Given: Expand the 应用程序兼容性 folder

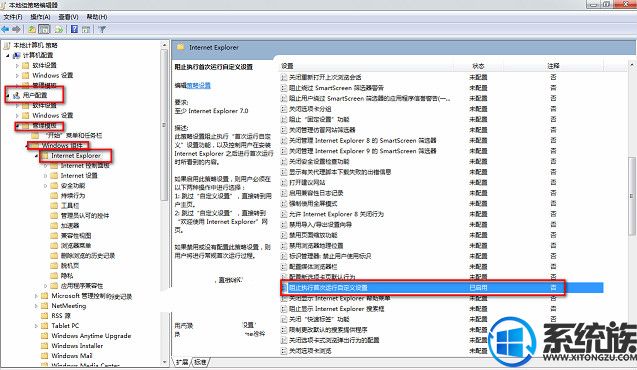Looking at the screenshot, I should (46, 286).
